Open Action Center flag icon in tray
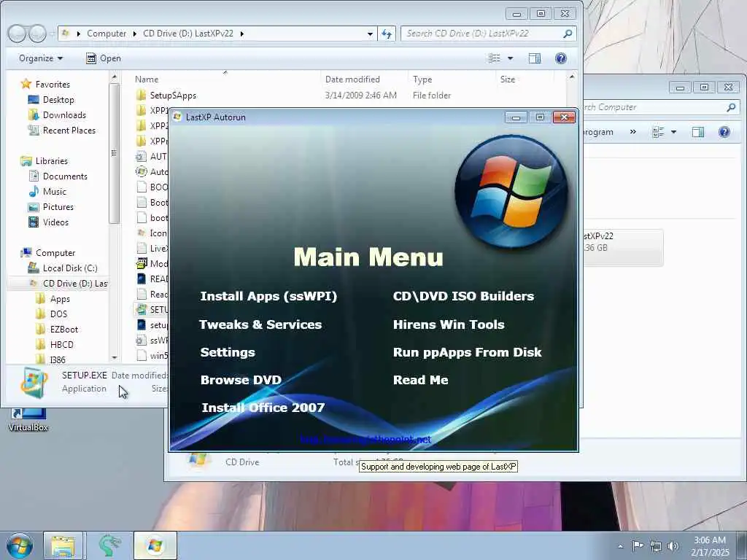This screenshot has height=560, width=747. tap(638, 545)
